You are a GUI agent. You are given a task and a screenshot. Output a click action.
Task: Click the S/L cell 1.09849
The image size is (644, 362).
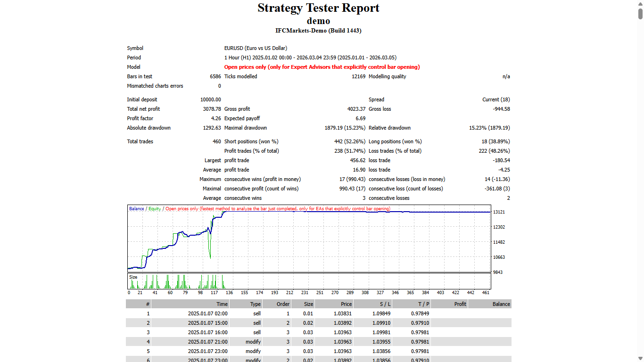382,313
